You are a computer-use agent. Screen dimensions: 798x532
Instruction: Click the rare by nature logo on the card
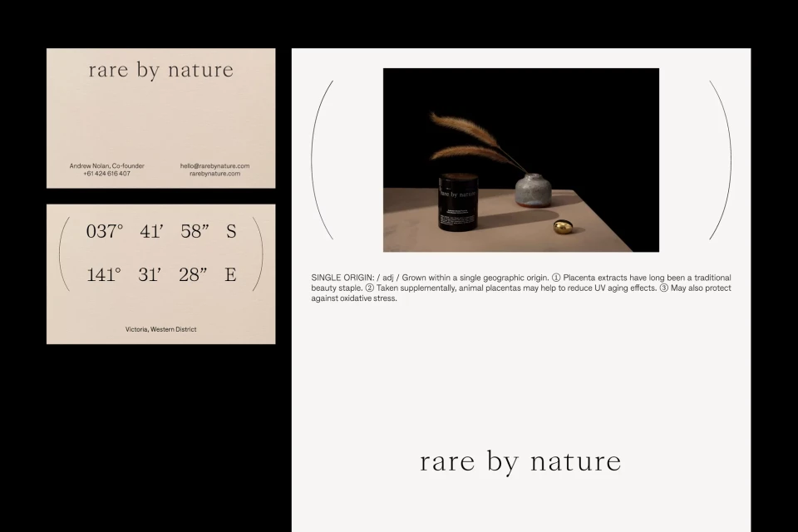point(160,70)
